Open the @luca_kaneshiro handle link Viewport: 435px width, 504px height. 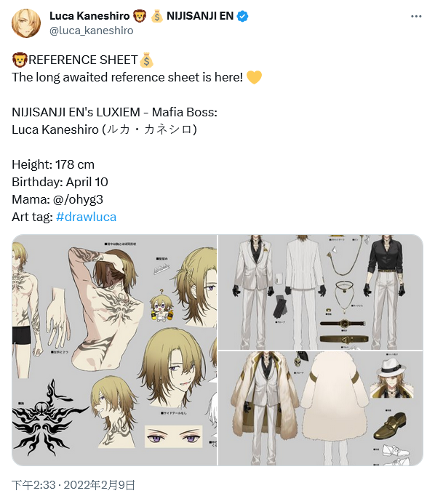pyautogui.click(x=92, y=31)
